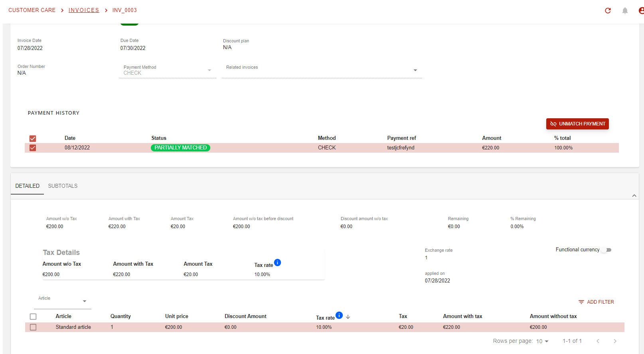Uncheck the 08/12/2022 payment row checkbox

click(x=33, y=148)
